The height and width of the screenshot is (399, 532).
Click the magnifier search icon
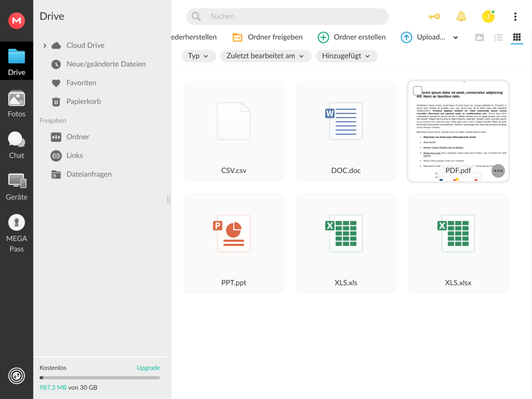(x=196, y=16)
